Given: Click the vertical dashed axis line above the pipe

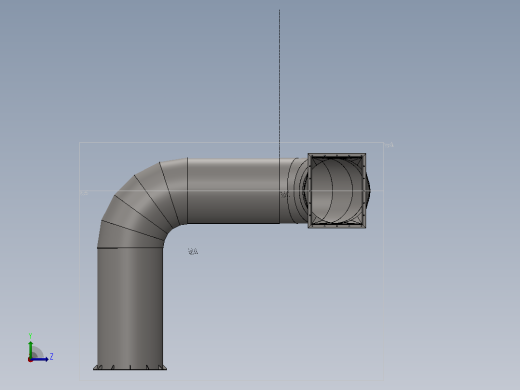Looking at the screenshot, I should [x=279, y=83].
